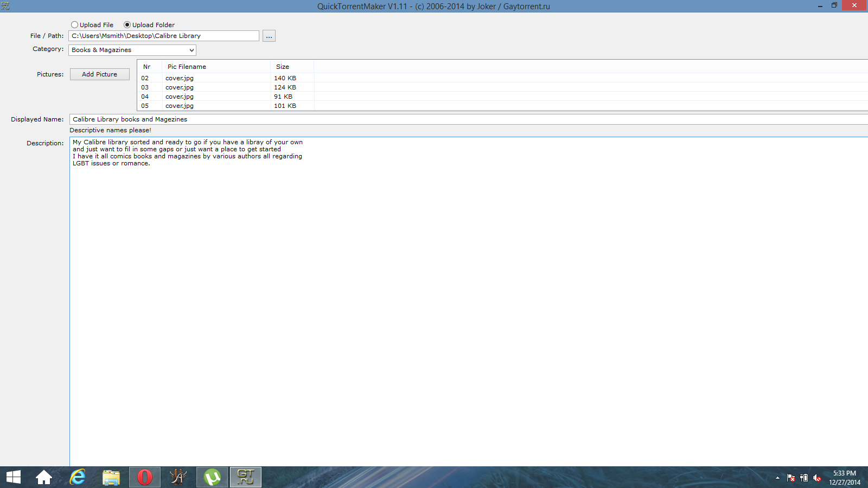
Task: Open the Opera browser from taskbar
Action: (145, 477)
